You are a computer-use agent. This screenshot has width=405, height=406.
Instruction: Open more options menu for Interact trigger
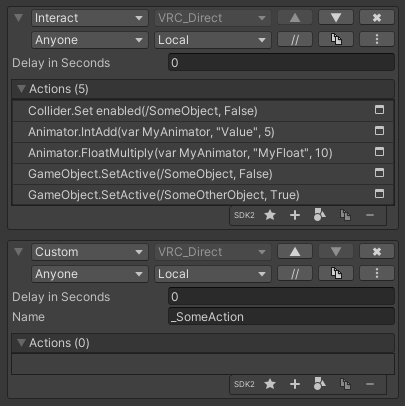377,40
